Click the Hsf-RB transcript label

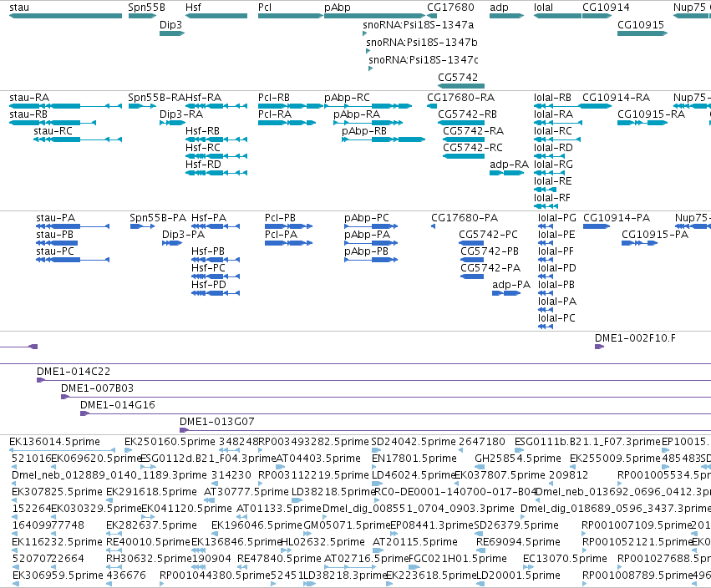pyautogui.click(x=202, y=131)
